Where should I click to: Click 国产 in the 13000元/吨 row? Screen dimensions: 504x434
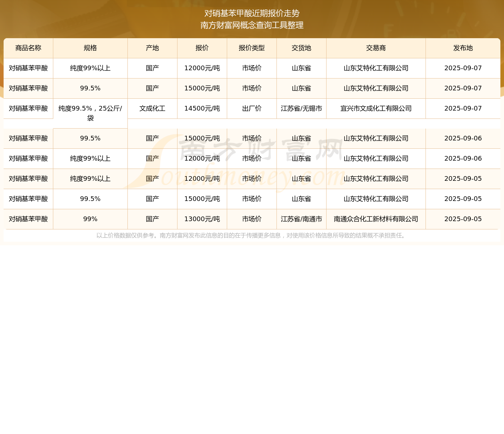[x=153, y=219]
